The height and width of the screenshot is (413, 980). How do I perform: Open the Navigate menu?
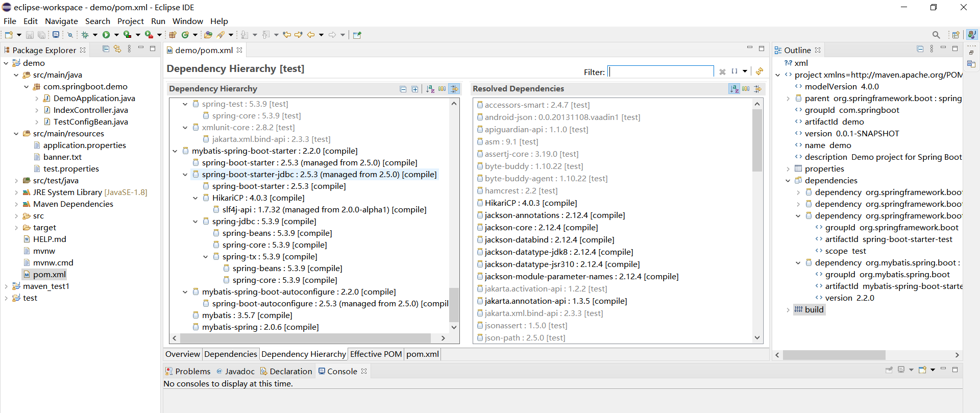(61, 21)
